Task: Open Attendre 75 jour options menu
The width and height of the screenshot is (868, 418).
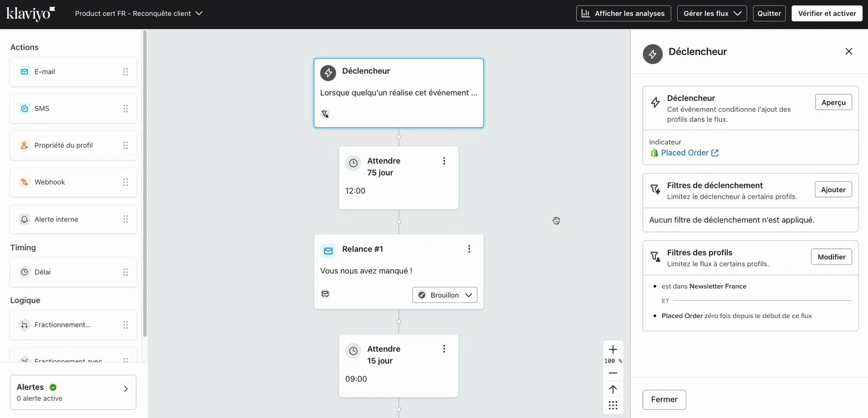Action: [444, 161]
